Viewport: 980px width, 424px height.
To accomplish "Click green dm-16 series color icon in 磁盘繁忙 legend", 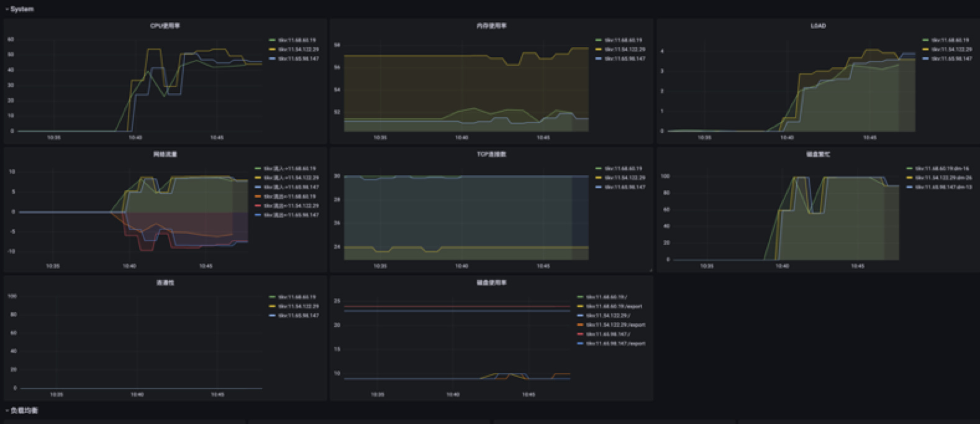I will click(x=910, y=168).
